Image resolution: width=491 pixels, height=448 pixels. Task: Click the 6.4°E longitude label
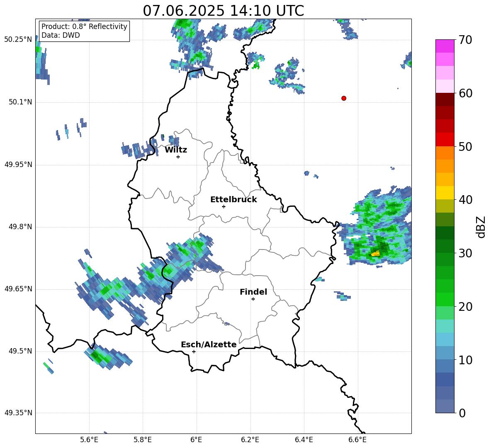304,440
